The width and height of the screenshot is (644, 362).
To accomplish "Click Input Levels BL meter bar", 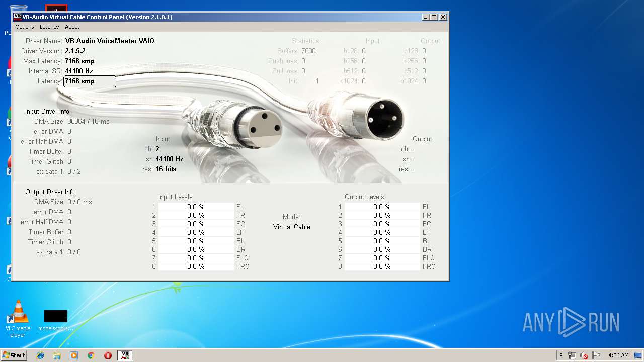I will pos(196,241).
